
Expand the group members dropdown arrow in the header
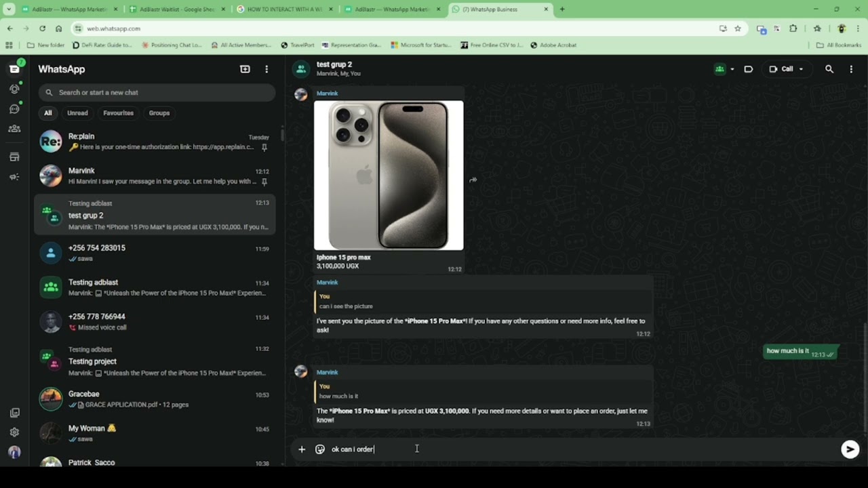[732, 69]
